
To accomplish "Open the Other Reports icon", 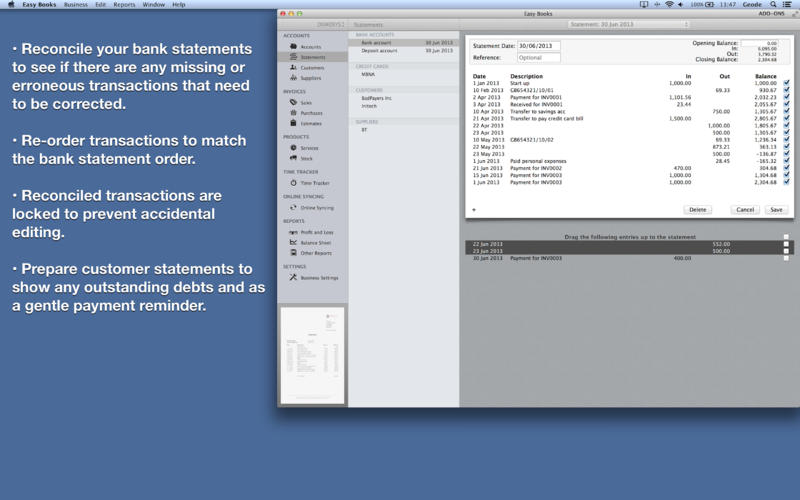I will click(293, 253).
